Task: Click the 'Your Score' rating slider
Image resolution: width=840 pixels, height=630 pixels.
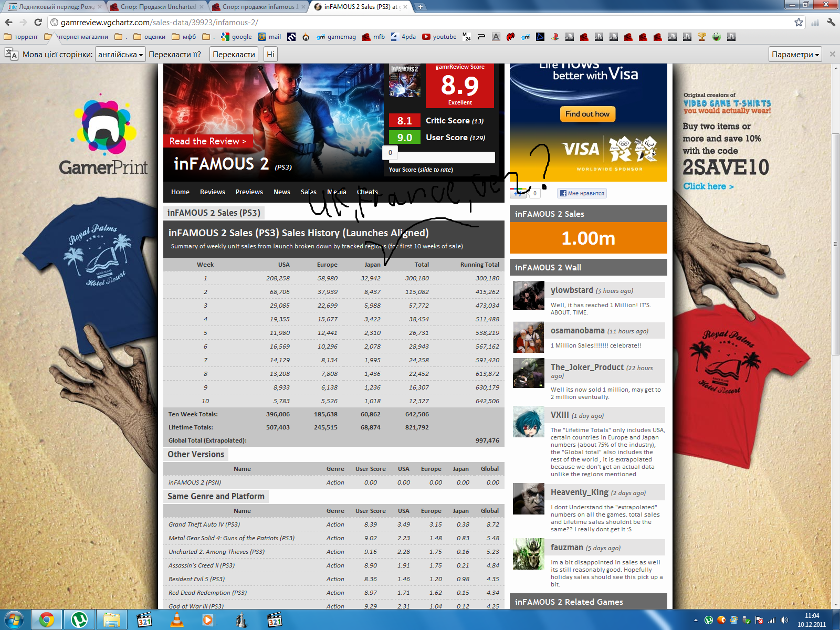Action: [x=441, y=157]
